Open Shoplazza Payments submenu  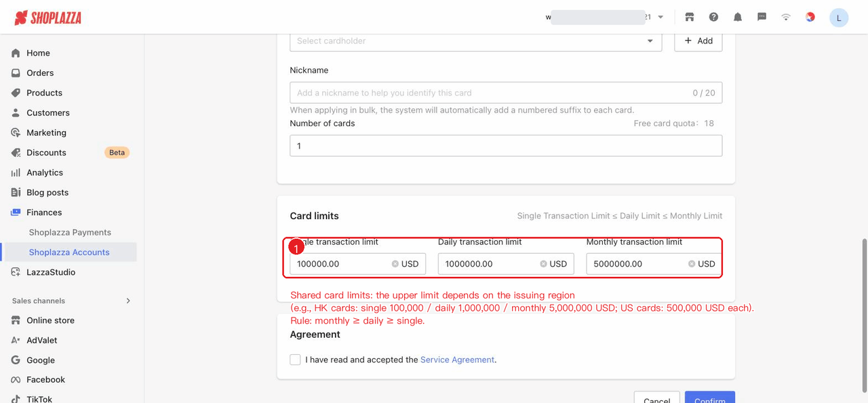click(70, 232)
